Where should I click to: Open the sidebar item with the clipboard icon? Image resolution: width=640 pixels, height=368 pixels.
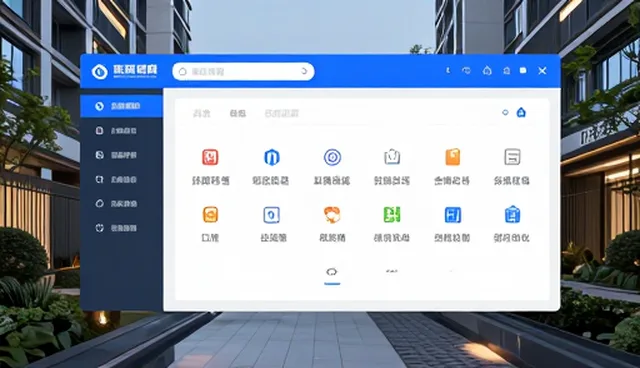point(122,131)
